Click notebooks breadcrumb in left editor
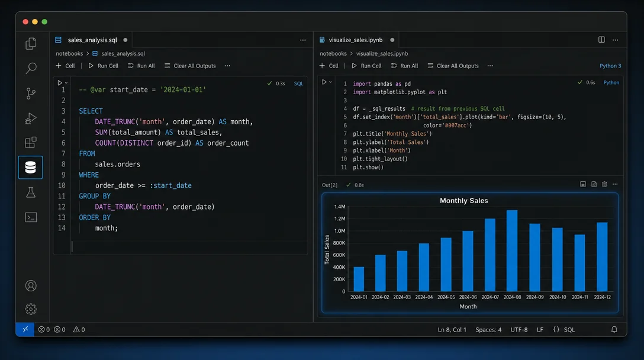Screen dimensions: 644x360 [x=69, y=53]
